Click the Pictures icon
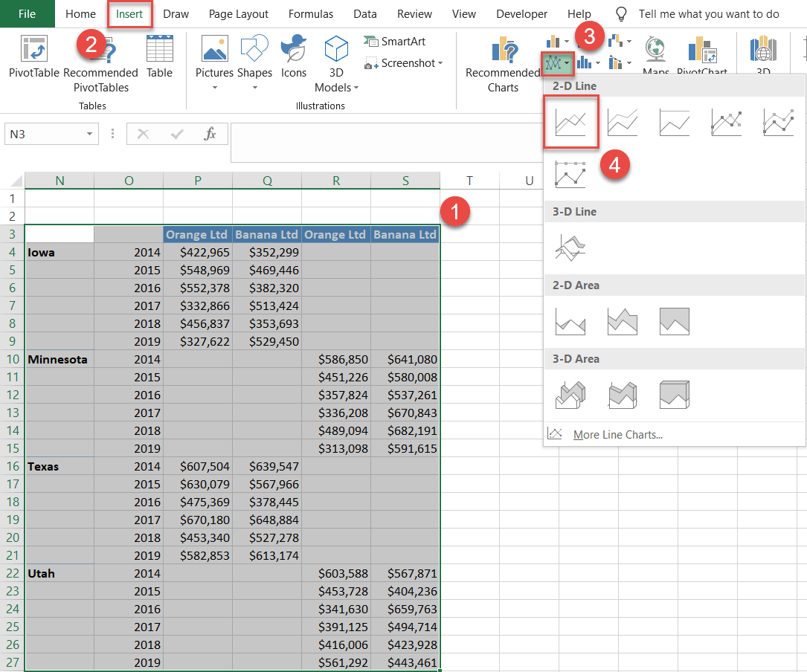The width and height of the screenshot is (807, 672). point(215,48)
